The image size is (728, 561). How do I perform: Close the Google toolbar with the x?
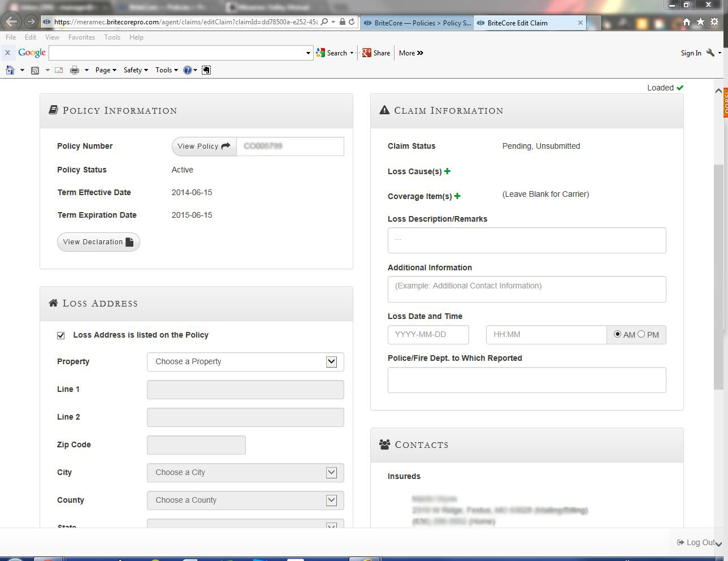pos(7,53)
